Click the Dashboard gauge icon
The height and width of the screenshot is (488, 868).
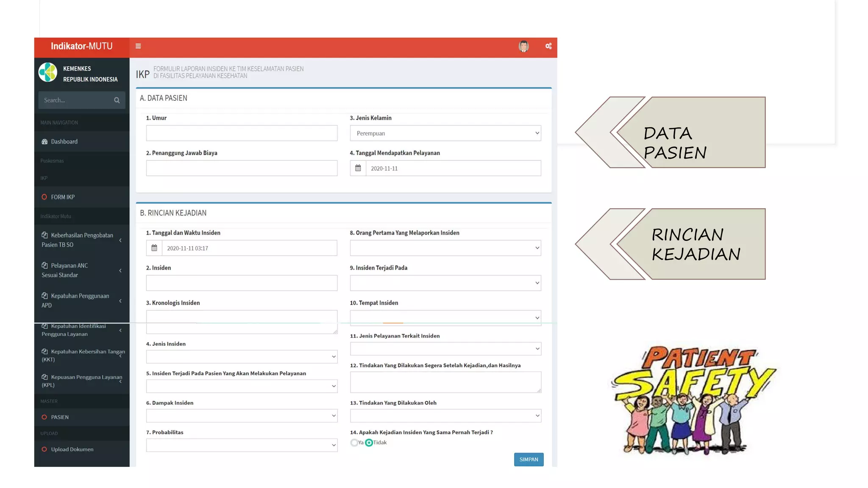click(45, 141)
